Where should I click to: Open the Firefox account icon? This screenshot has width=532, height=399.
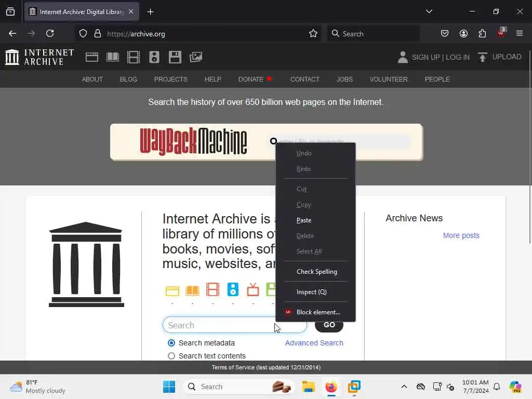[463, 33]
